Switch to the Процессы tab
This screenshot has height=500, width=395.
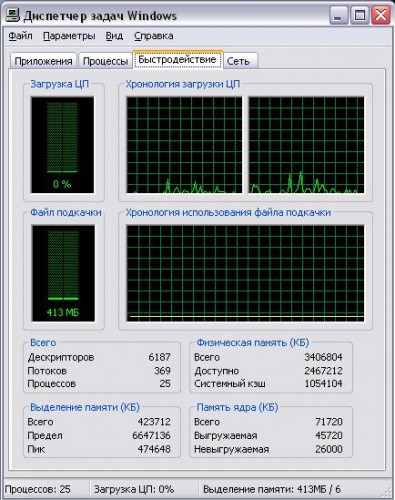pos(105,61)
